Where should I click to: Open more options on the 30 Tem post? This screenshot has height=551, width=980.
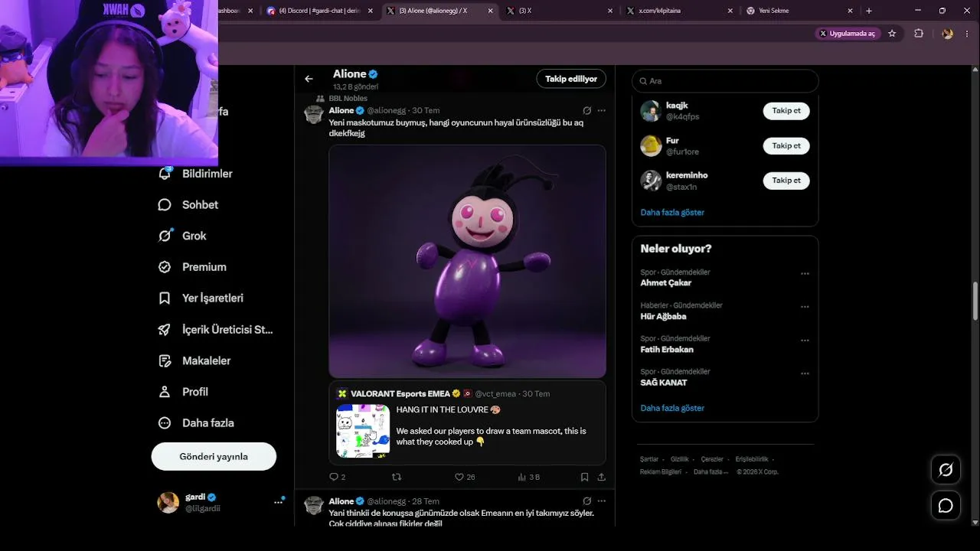(x=602, y=110)
